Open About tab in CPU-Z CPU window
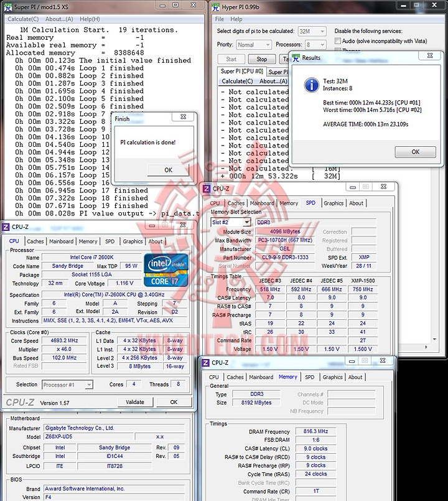Viewport: 448px width, 501px height. (156, 241)
